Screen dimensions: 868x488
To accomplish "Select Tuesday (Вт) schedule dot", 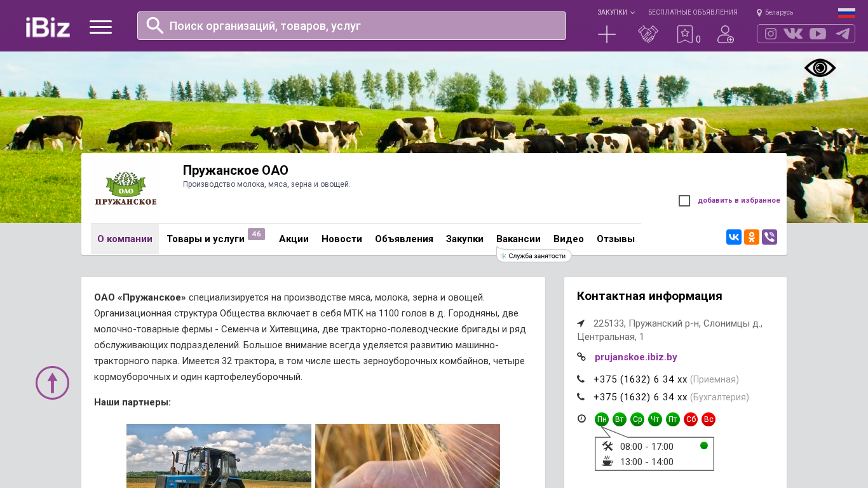I will click(x=620, y=419).
